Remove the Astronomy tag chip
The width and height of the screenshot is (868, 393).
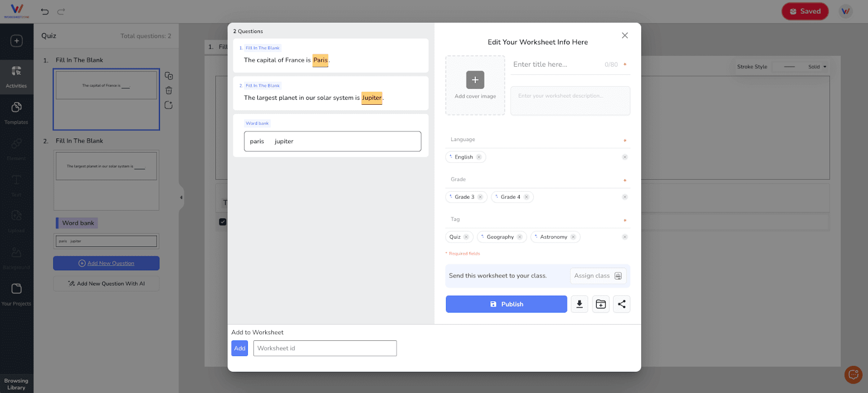[x=573, y=237]
